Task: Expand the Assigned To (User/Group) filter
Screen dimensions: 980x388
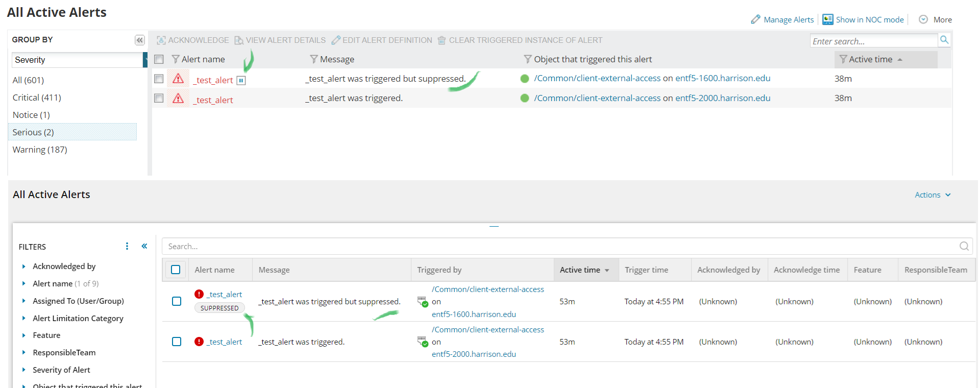Action: [23, 301]
